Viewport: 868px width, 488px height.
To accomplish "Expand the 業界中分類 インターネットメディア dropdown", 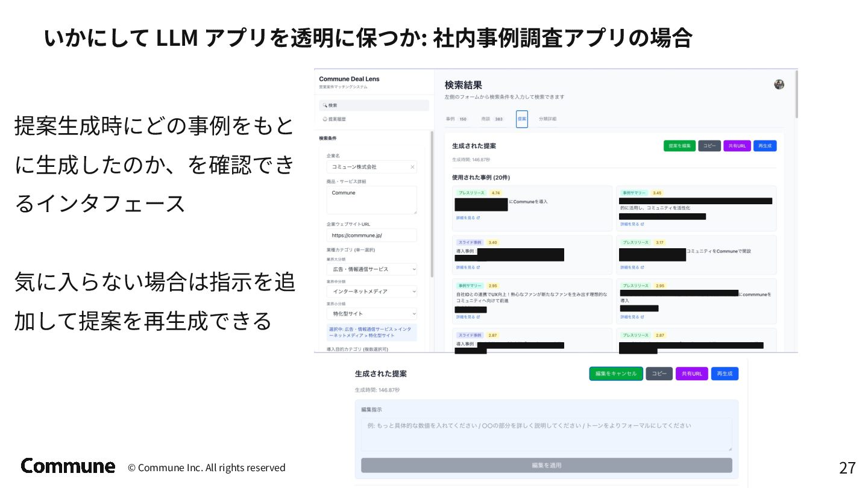I will (372, 292).
